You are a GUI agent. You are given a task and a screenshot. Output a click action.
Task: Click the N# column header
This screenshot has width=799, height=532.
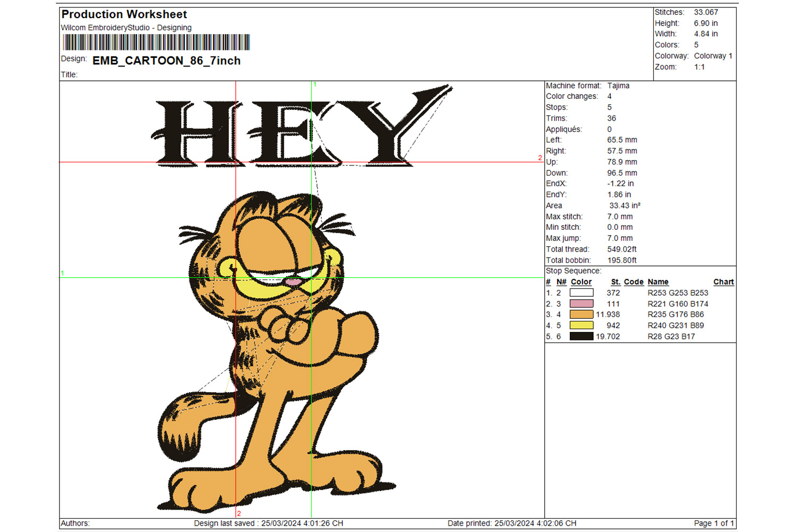(x=561, y=282)
